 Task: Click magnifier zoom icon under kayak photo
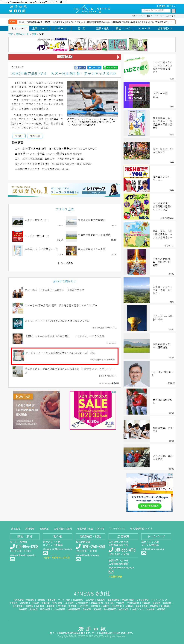click(x=69, y=120)
